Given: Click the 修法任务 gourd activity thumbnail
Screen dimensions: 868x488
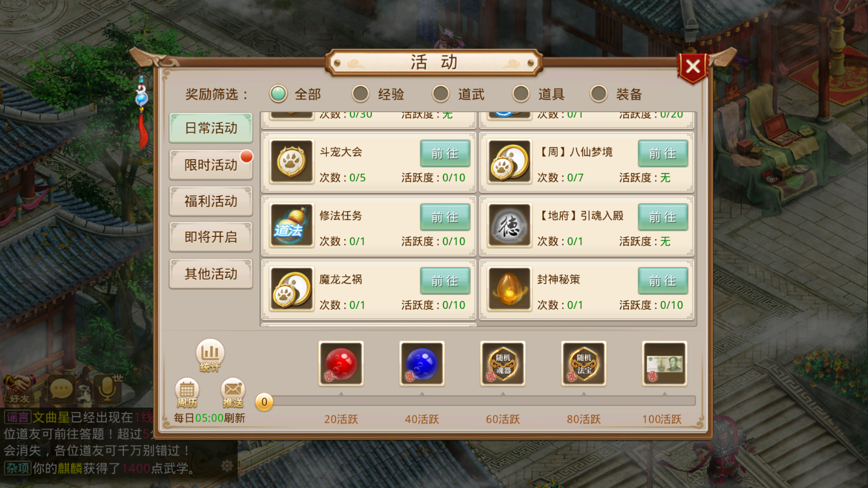Looking at the screenshot, I should (291, 225).
